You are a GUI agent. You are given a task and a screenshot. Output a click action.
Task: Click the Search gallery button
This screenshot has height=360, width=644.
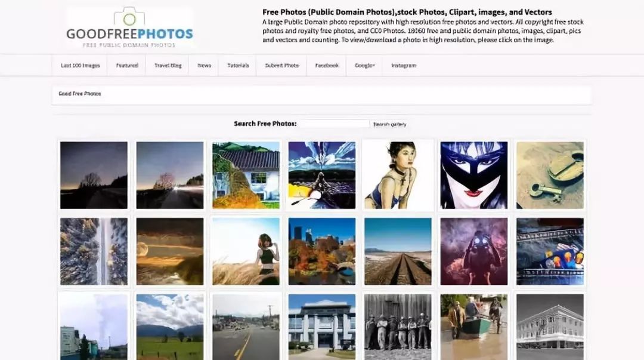point(389,124)
